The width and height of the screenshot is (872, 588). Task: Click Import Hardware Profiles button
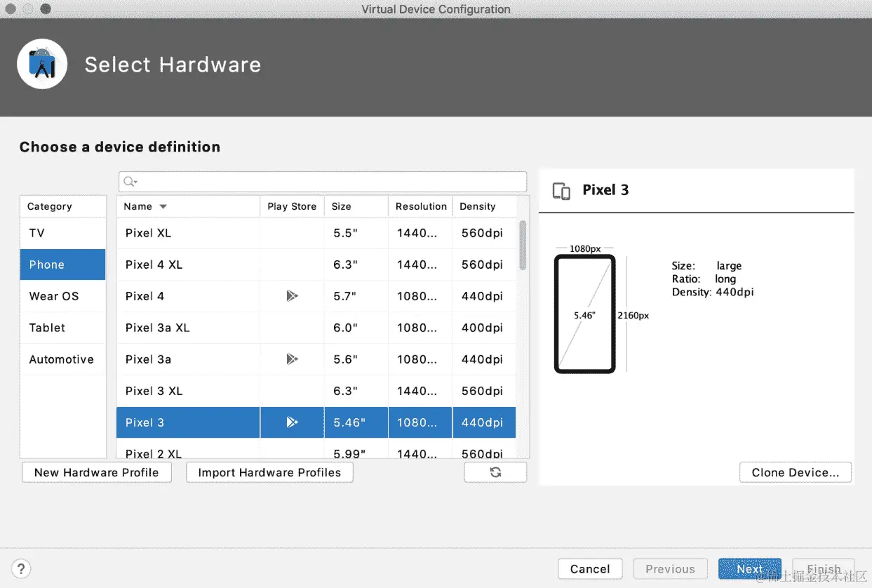(x=269, y=472)
